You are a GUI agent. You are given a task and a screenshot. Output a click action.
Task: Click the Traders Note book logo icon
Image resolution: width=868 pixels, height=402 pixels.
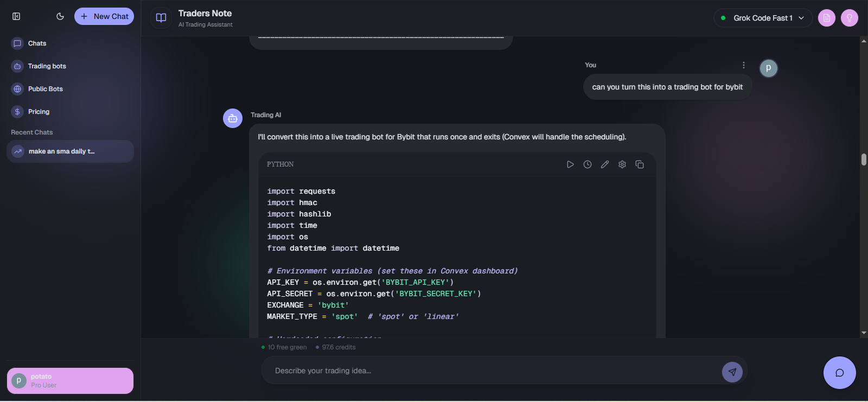click(161, 18)
